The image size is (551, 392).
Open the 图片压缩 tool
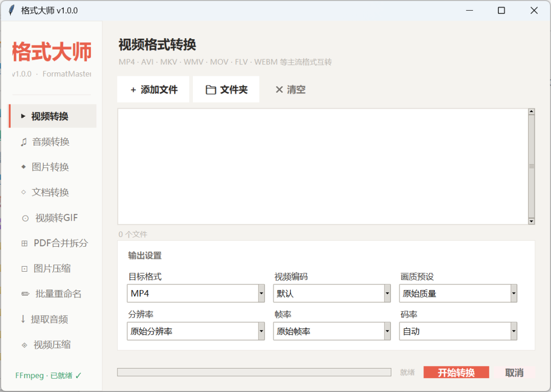[53, 268]
